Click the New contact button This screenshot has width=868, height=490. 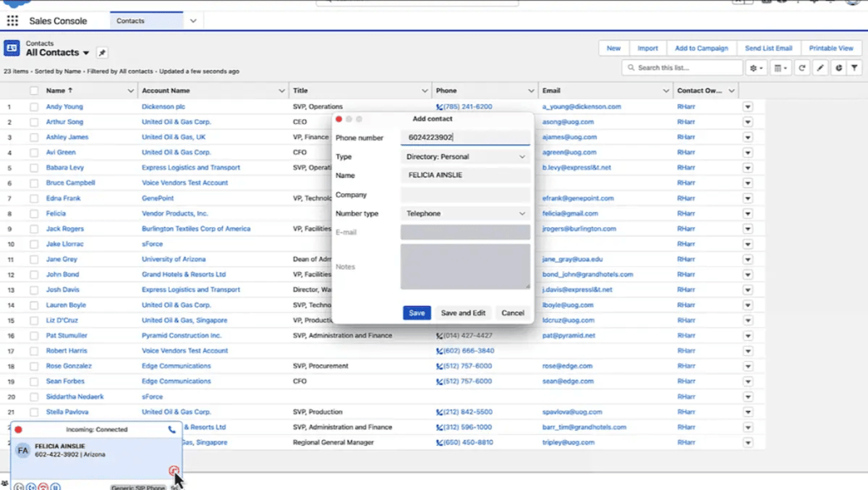pyautogui.click(x=613, y=48)
